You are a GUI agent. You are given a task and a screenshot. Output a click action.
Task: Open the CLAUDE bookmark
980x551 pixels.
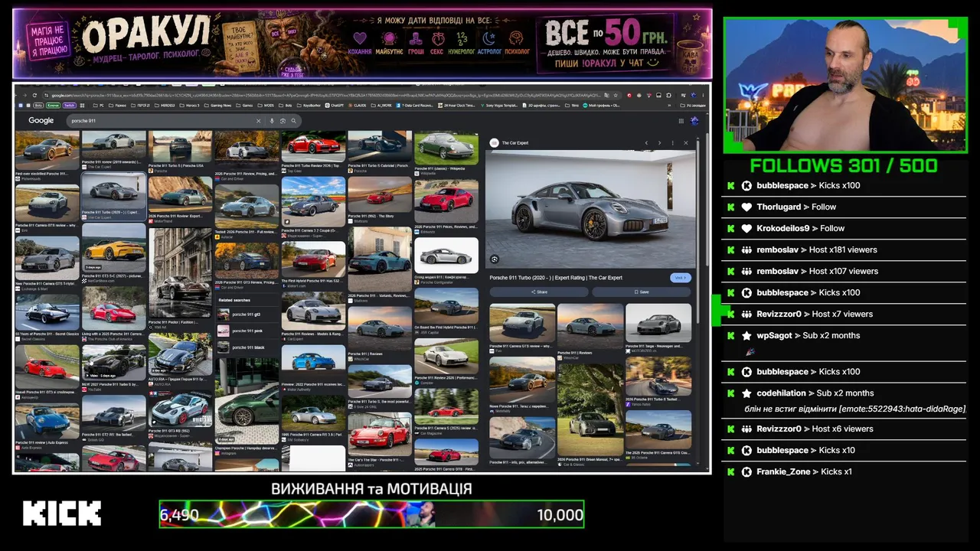(358, 106)
